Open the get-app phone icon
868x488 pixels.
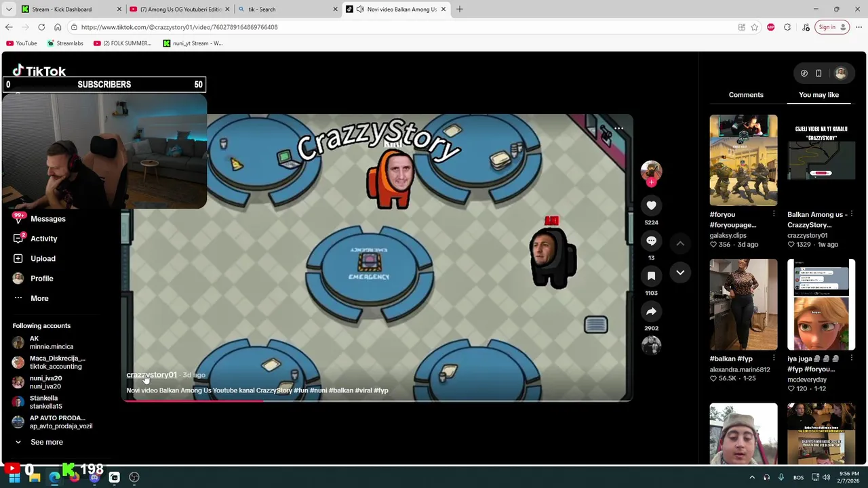point(818,73)
